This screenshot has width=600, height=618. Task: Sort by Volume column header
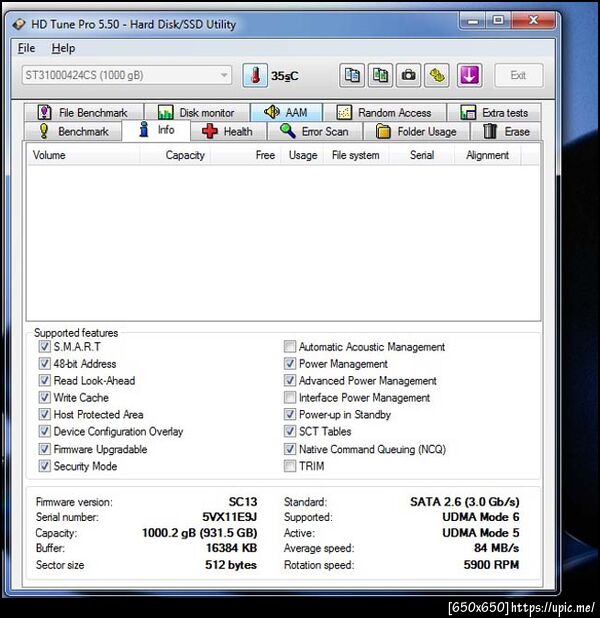(x=83, y=155)
